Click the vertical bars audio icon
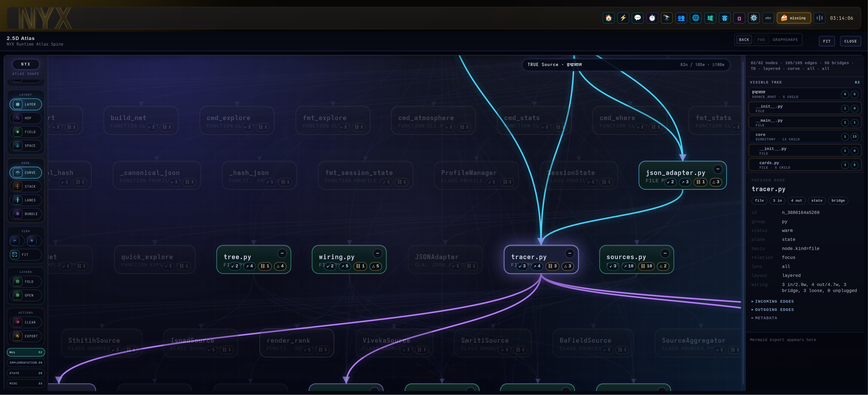Viewport: 868px width, 395px height. pyautogui.click(x=820, y=18)
